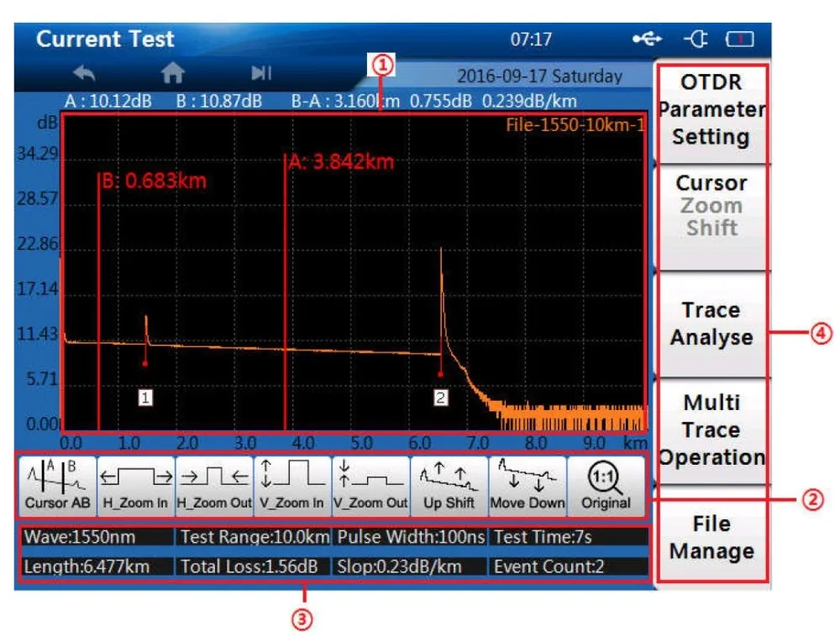Click the Wave:1550nm field
This screenshot has height=637, width=840.
click(97, 537)
